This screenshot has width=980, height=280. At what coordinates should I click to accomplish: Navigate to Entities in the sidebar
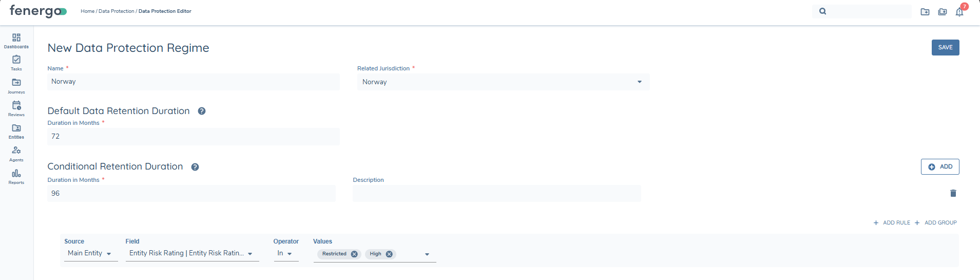point(16,130)
